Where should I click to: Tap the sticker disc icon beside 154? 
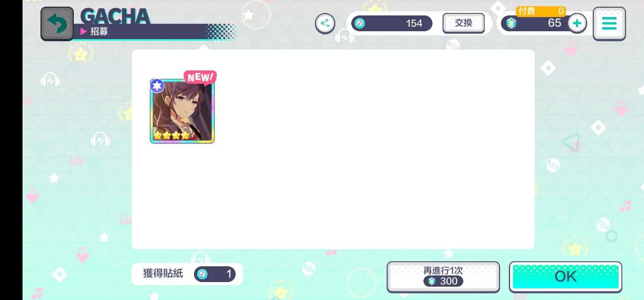tap(359, 23)
